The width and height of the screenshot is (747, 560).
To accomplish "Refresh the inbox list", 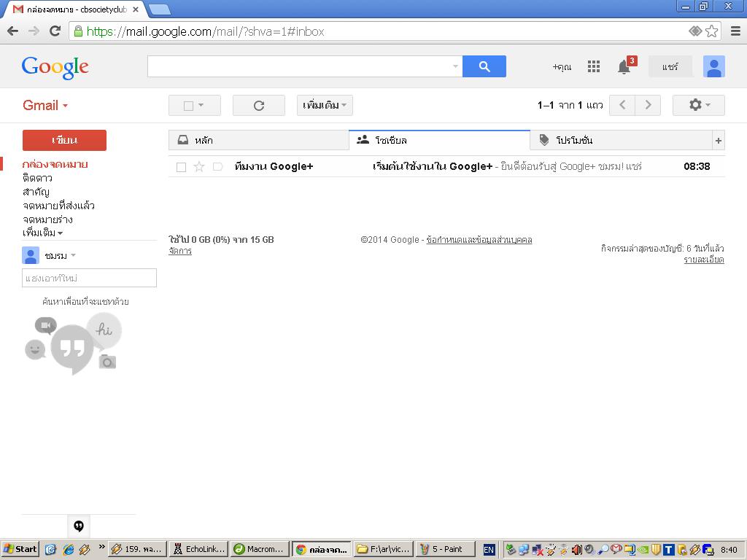I will coord(259,105).
